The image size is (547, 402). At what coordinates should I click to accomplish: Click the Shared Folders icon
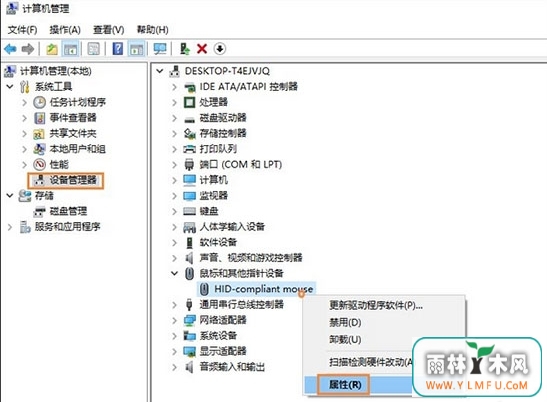pyautogui.click(x=39, y=134)
